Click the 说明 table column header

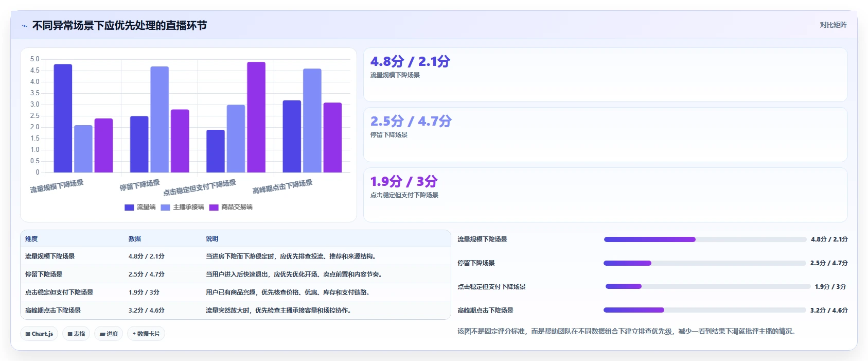pos(212,239)
